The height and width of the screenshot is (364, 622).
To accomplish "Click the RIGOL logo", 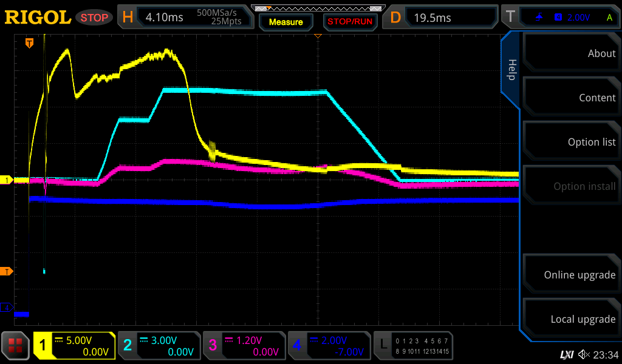I will click(38, 18).
